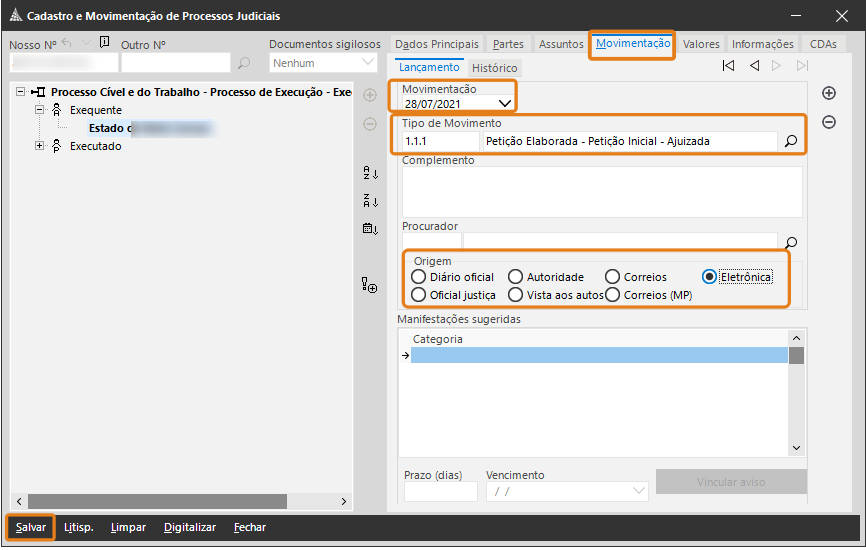
Task: Select the Vista aos autos radio button
Action: click(516, 295)
